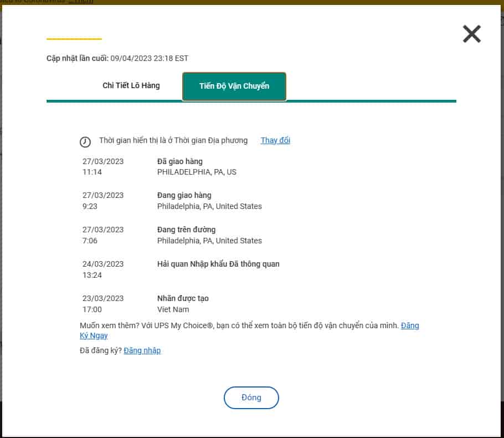
Task: Select the Đã giao hàng status text
Action: point(179,161)
